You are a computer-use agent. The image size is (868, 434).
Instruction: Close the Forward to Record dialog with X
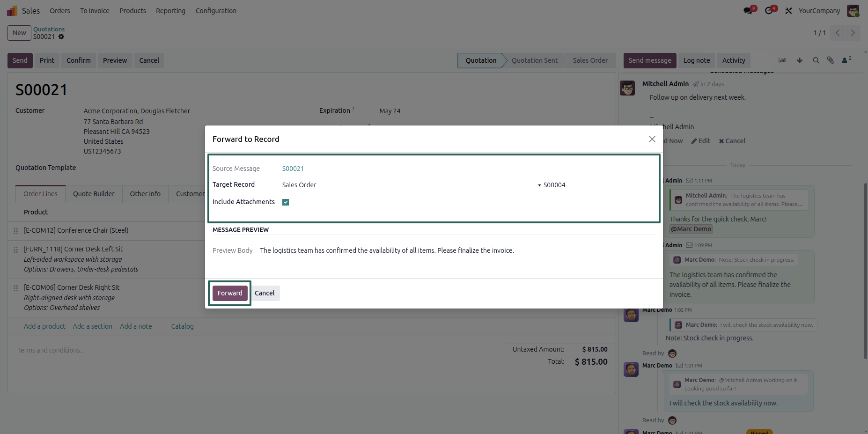tap(652, 139)
